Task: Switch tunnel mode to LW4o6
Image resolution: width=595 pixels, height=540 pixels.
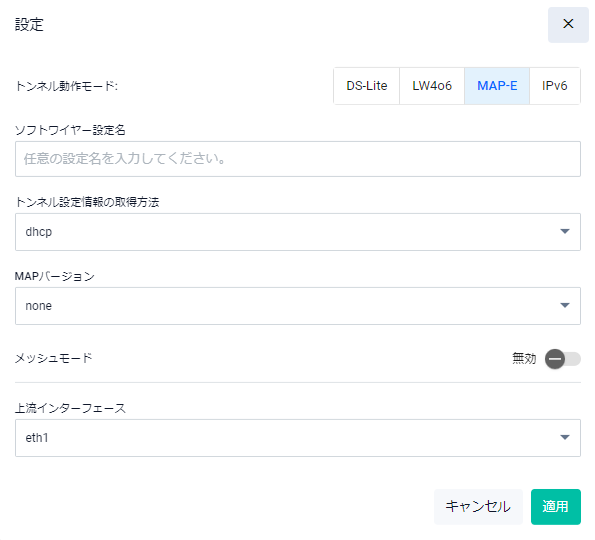Action: pyautogui.click(x=432, y=86)
